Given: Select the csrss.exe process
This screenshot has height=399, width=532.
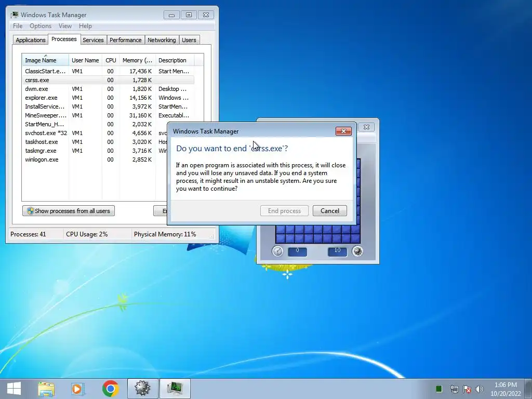Looking at the screenshot, I should point(108,80).
